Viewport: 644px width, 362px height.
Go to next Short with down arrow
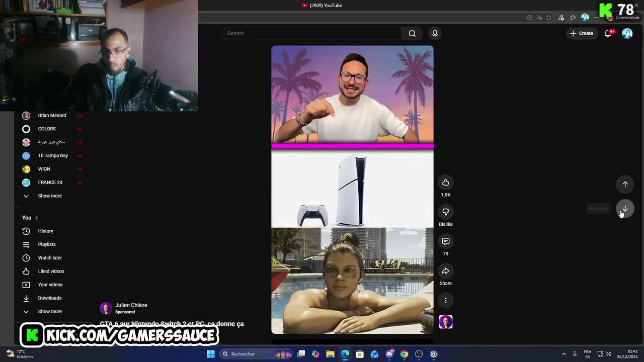(625, 209)
